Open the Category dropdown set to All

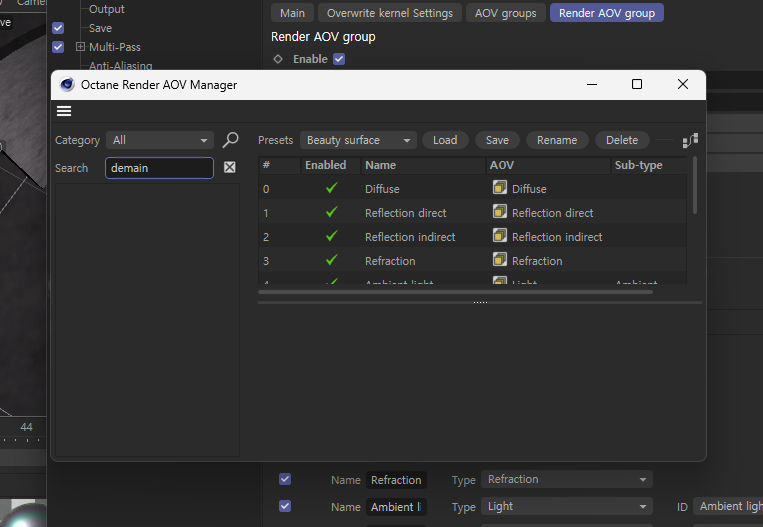coord(160,140)
